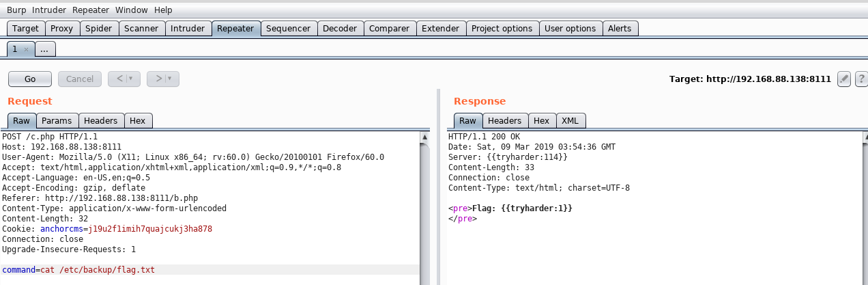Click the User-Agent header line
The image size is (868, 285).
(193, 157)
